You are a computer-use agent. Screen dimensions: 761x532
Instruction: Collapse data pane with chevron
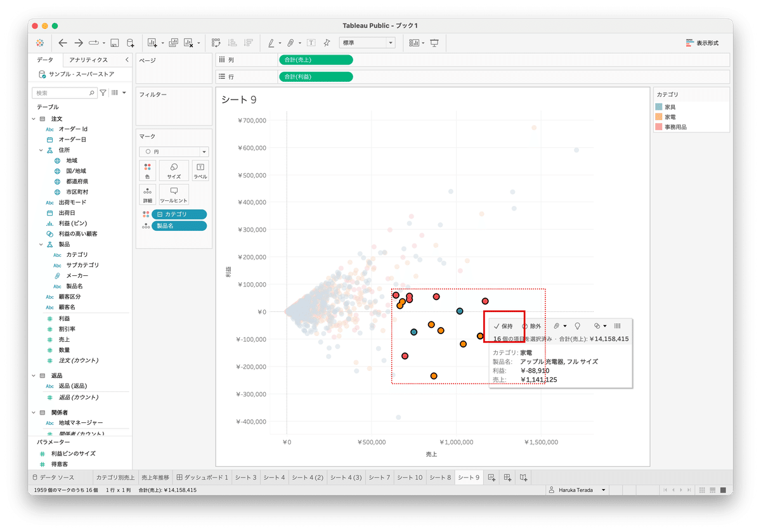tap(126, 60)
